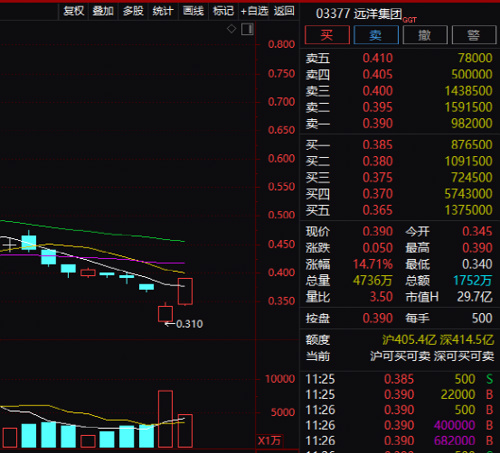The image size is (500, 453).
Task: Click the 03377 远洋集团 stock title
Action: point(359,14)
